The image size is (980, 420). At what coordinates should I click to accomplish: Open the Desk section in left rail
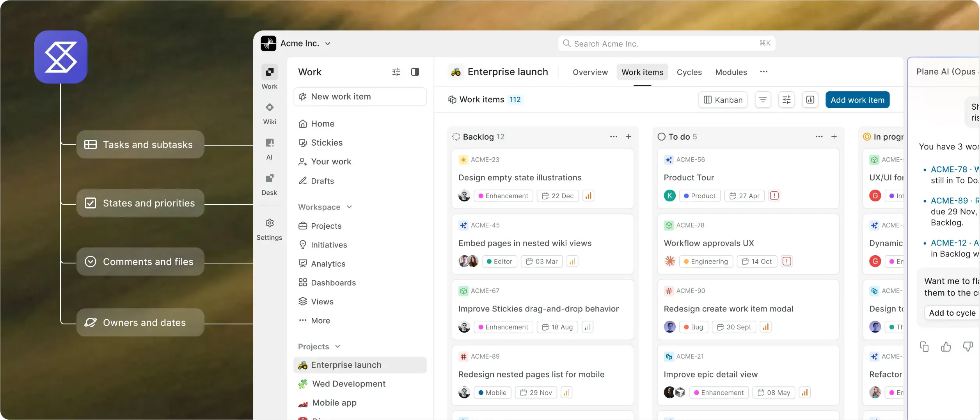pos(269,184)
